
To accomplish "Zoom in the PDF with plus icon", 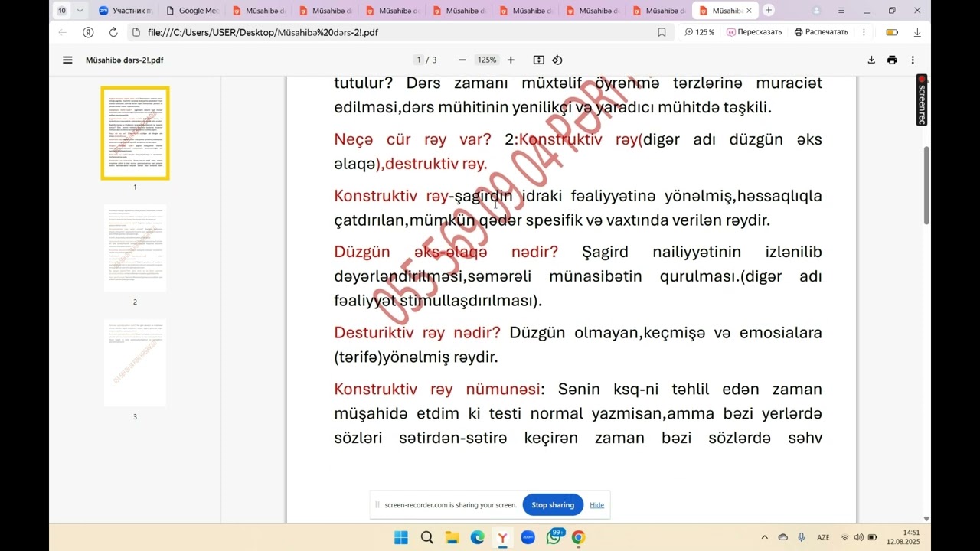I will tap(511, 60).
